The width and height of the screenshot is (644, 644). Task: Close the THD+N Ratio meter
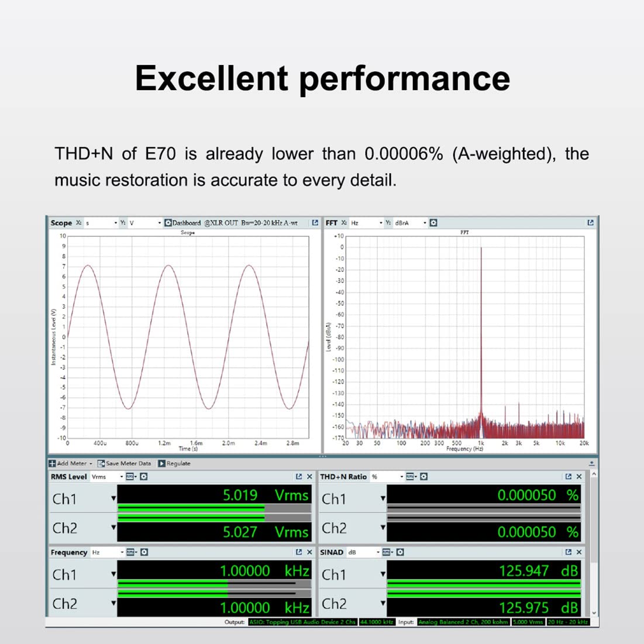579,477
